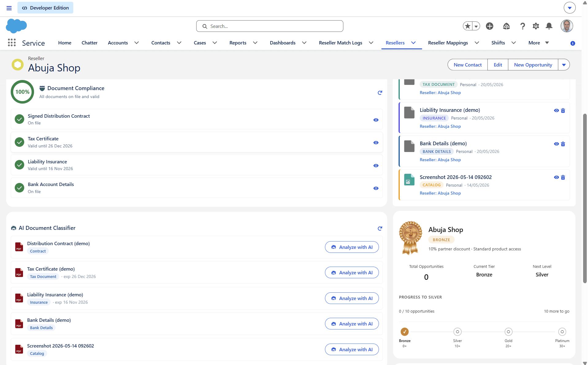Delete the Screenshot 2026-05-14 092602 file
Viewport: 588px width, 365px height.
pyautogui.click(x=563, y=177)
